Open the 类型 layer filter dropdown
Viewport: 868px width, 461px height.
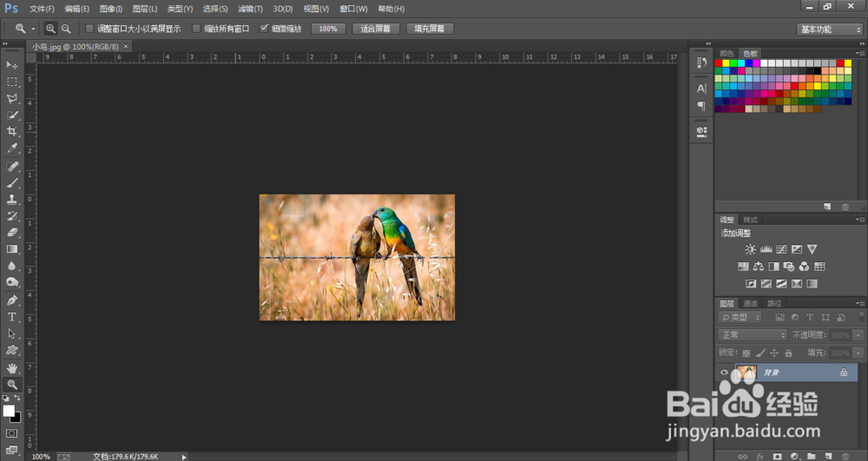click(x=740, y=317)
